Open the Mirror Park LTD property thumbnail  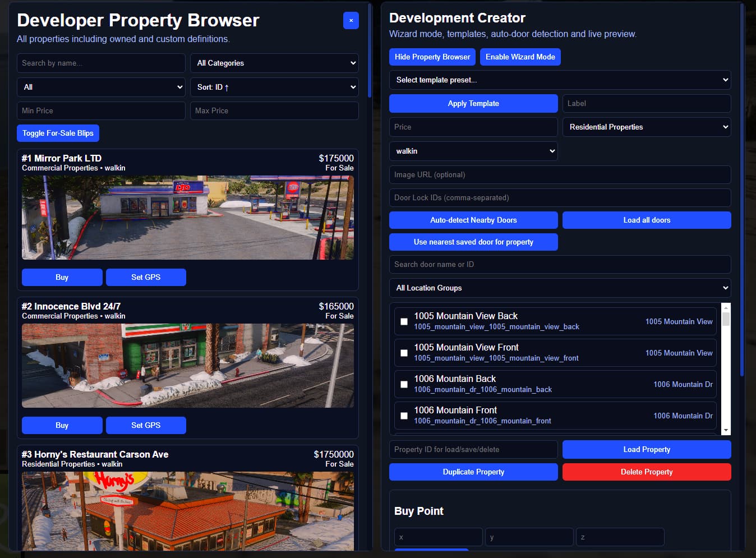(x=188, y=218)
